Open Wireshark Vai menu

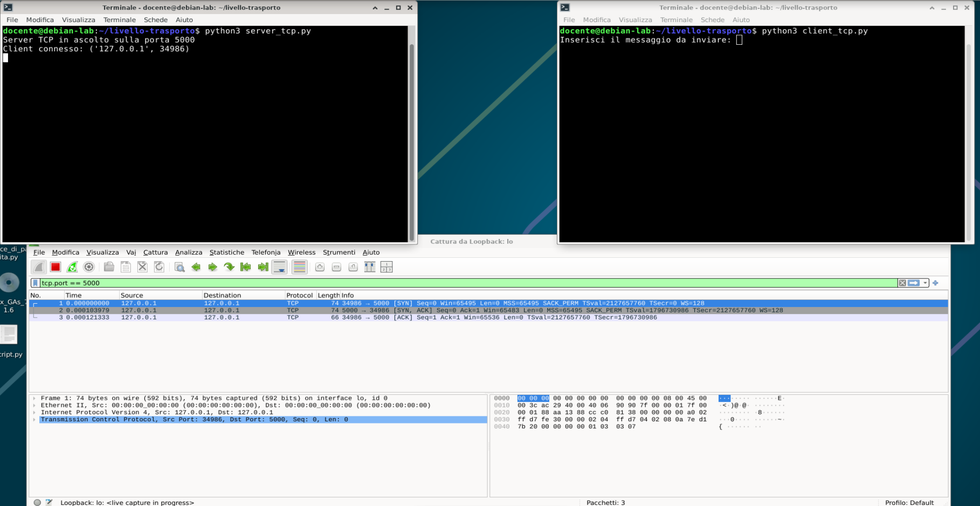[x=131, y=252]
